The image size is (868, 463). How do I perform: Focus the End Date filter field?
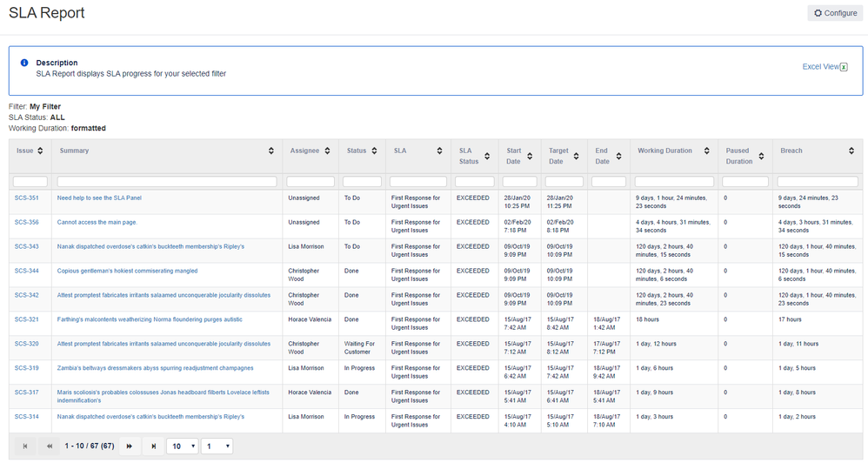coord(609,182)
